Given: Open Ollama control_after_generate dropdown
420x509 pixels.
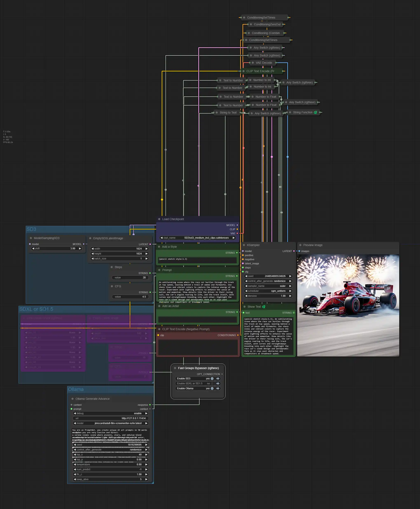Looking at the screenshot, I should point(111,450).
